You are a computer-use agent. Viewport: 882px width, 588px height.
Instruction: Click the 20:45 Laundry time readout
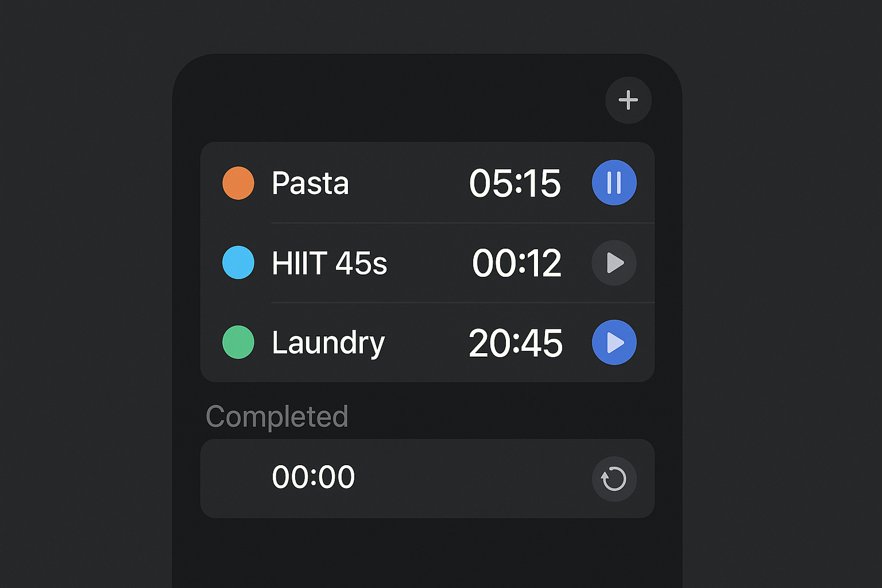[515, 343]
